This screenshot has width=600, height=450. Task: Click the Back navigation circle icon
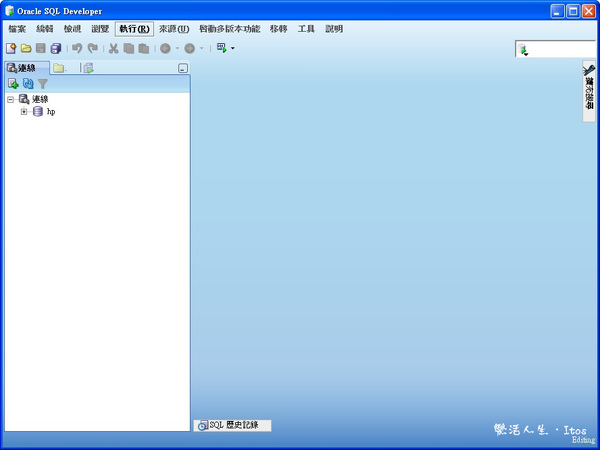point(165,48)
